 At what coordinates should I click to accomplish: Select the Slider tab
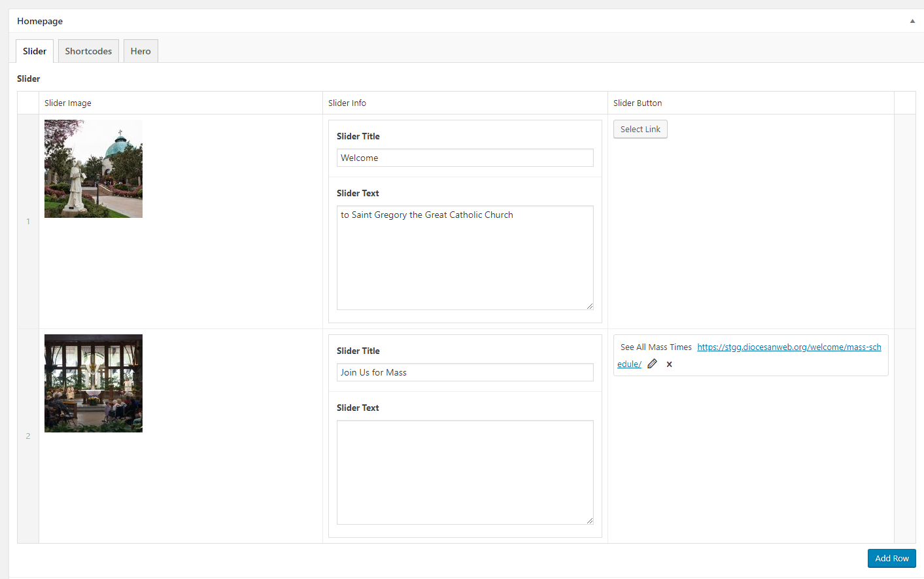tap(35, 51)
